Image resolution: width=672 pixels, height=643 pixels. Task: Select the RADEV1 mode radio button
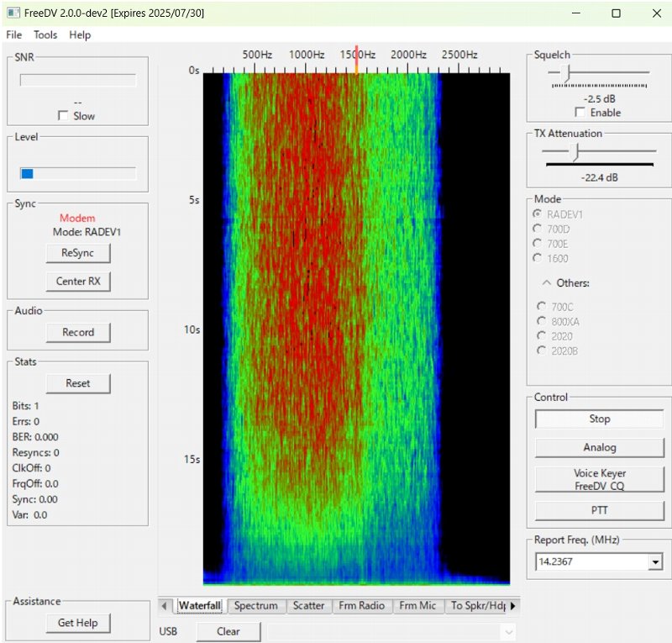click(x=537, y=213)
